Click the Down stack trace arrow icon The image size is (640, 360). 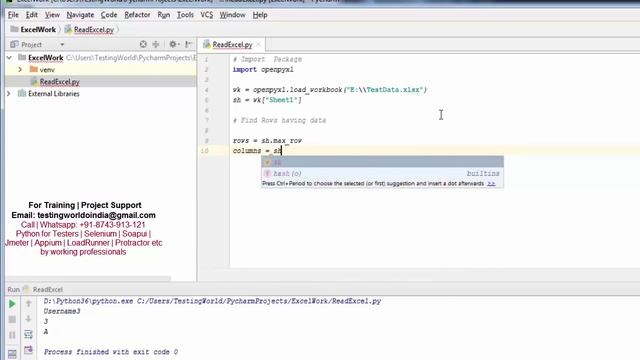[28, 319]
